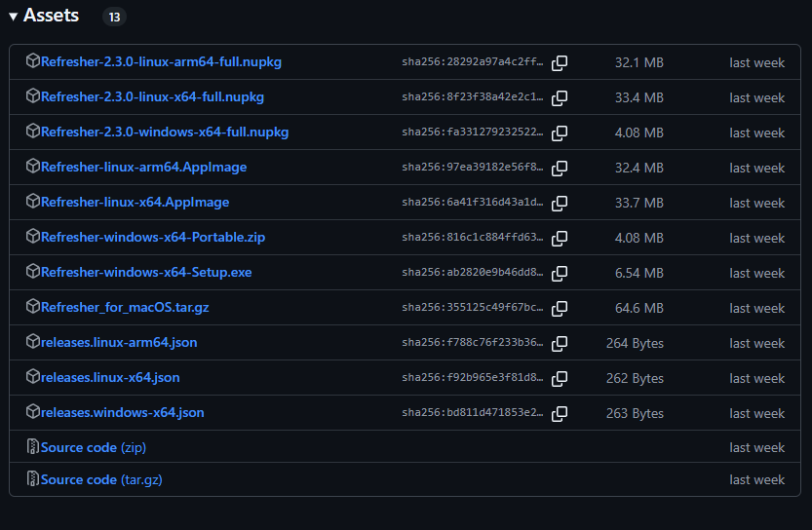Screen dimensions: 812x530
Task: Open releases.linux-arm64.json link
Action: (x=119, y=343)
